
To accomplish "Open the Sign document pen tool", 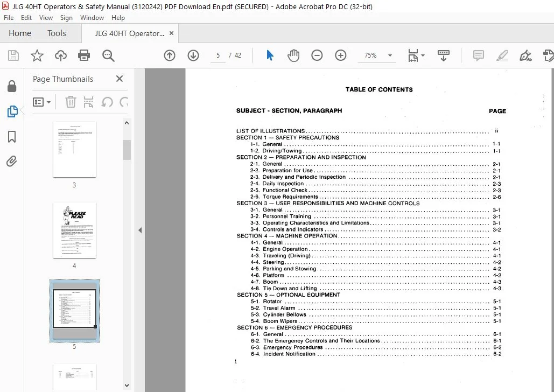I will [x=525, y=55].
